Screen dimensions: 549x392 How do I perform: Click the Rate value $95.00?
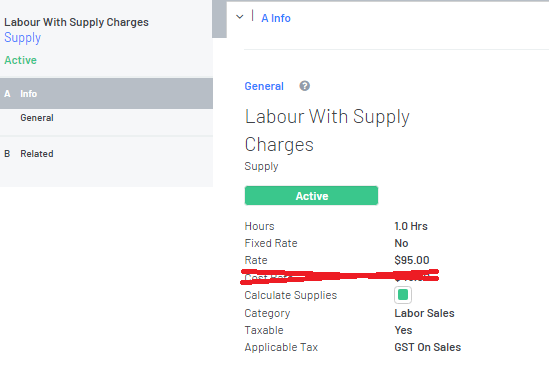pos(412,260)
